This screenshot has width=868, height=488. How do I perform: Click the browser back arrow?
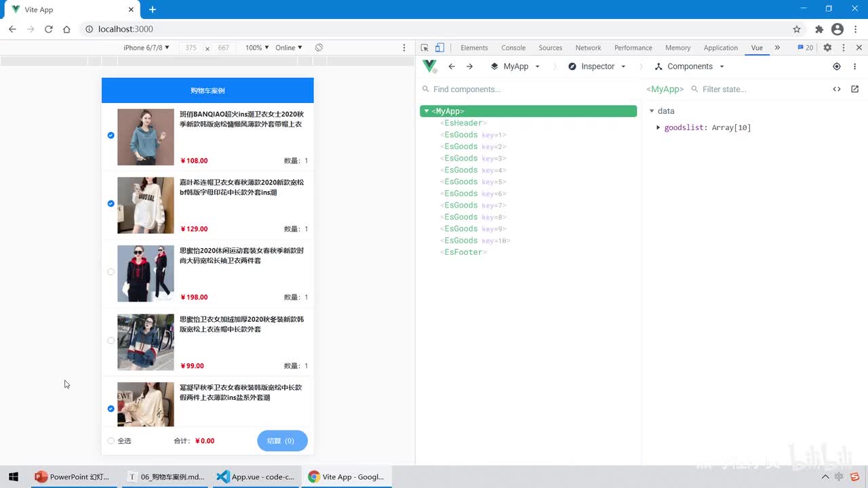point(12,29)
